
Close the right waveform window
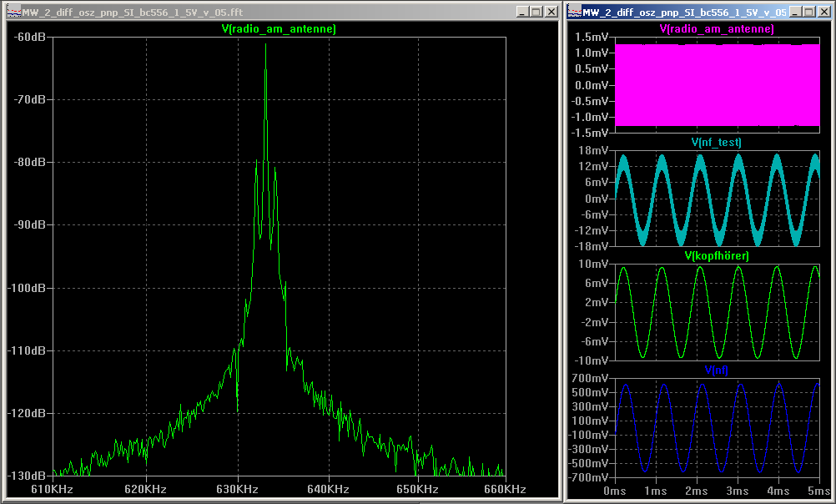(823, 12)
